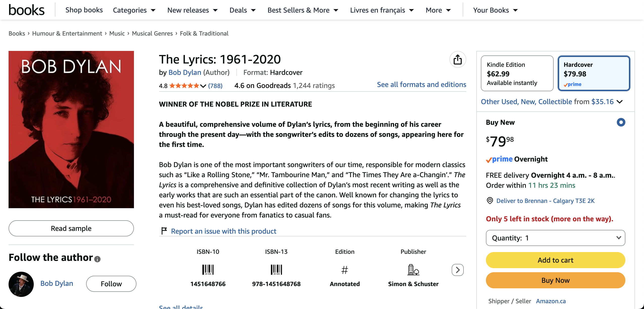Click the ISBN-10 barcode icon

(x=208, y=270)
